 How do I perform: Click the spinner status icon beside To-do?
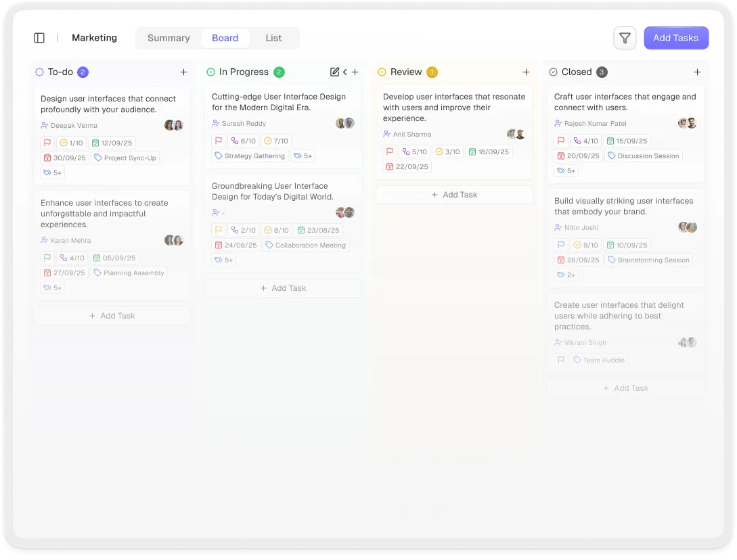(39, 72)
